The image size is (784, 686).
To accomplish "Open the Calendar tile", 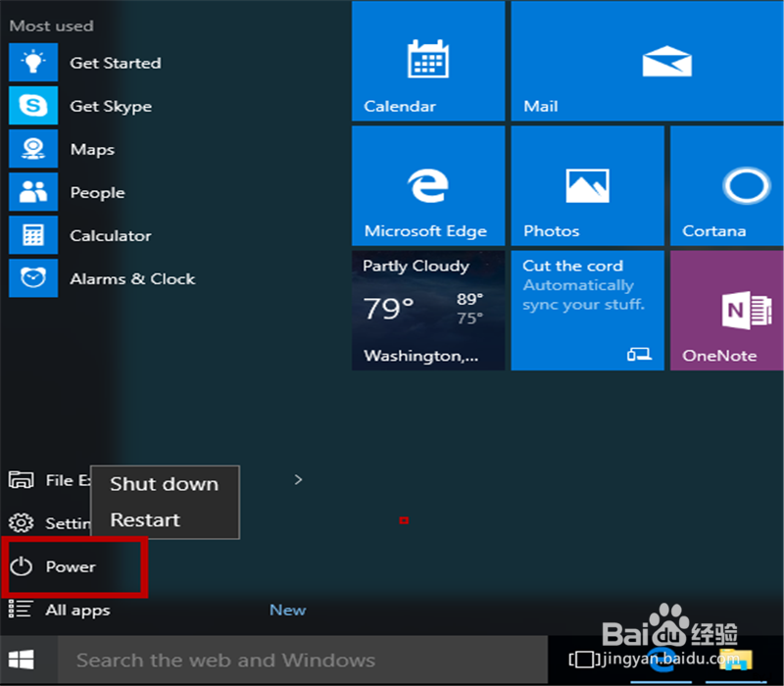I will pyautogui.click(x=428, y=61).
